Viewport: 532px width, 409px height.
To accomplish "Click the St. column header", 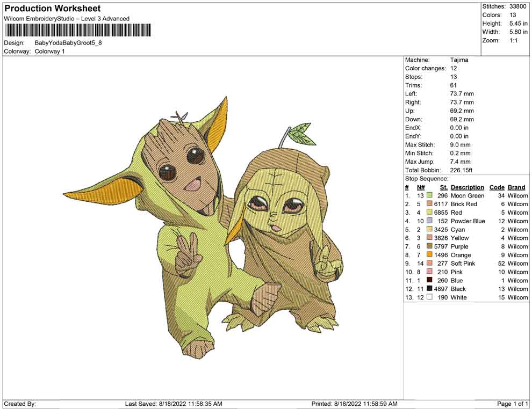I will coord(444,187).
